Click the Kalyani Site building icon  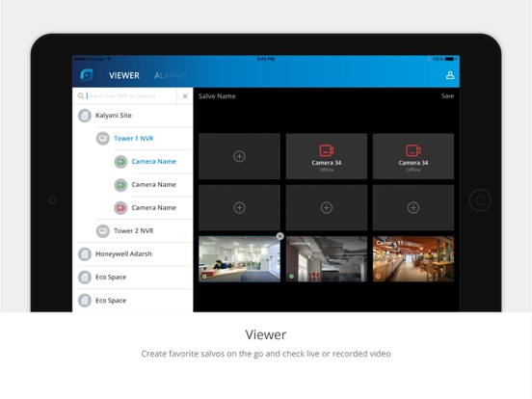click(85, 116)
